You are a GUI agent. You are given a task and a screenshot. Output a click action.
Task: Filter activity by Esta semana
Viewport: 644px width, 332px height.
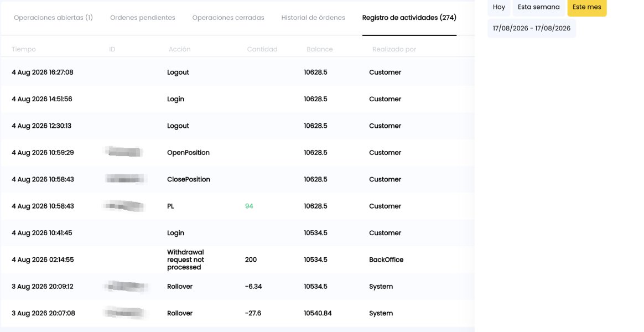click(x=538, y=7)
